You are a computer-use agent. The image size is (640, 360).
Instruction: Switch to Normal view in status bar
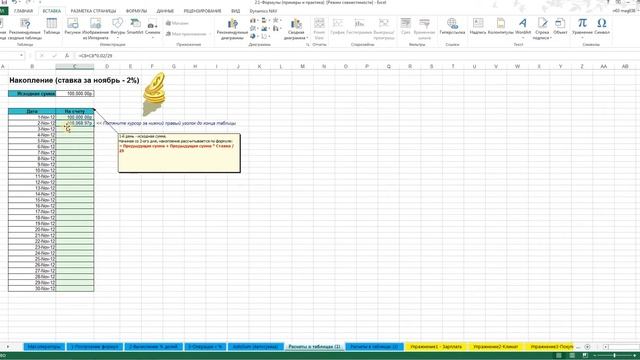click(x=559, y=356)
